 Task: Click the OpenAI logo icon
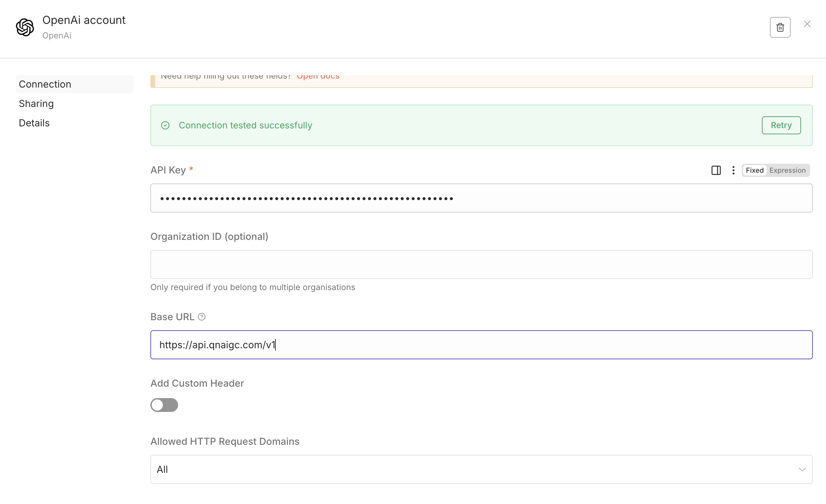tap(25, 27)
